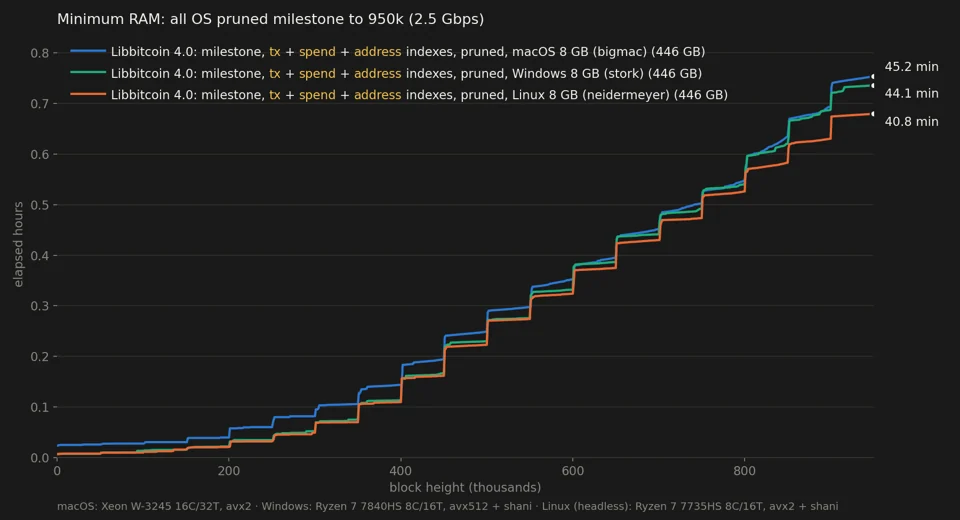
Task: Click the x-axis tick label 600
Action: pos(572,471)
